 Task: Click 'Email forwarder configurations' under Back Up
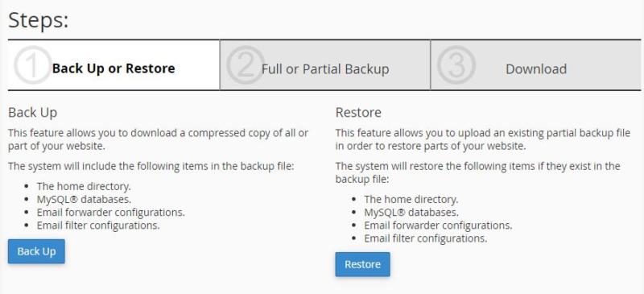[110, 213]
